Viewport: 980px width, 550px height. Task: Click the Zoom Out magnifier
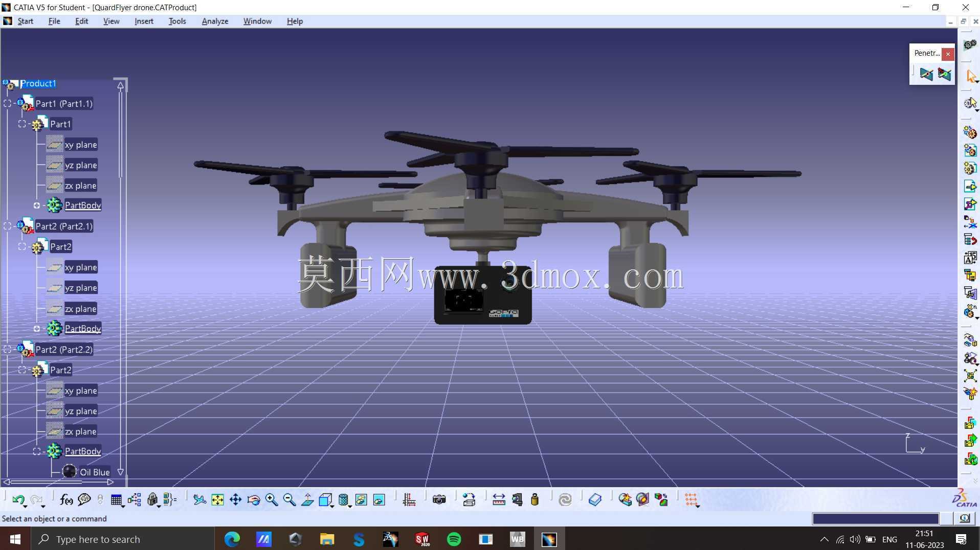tap(289, 499)
